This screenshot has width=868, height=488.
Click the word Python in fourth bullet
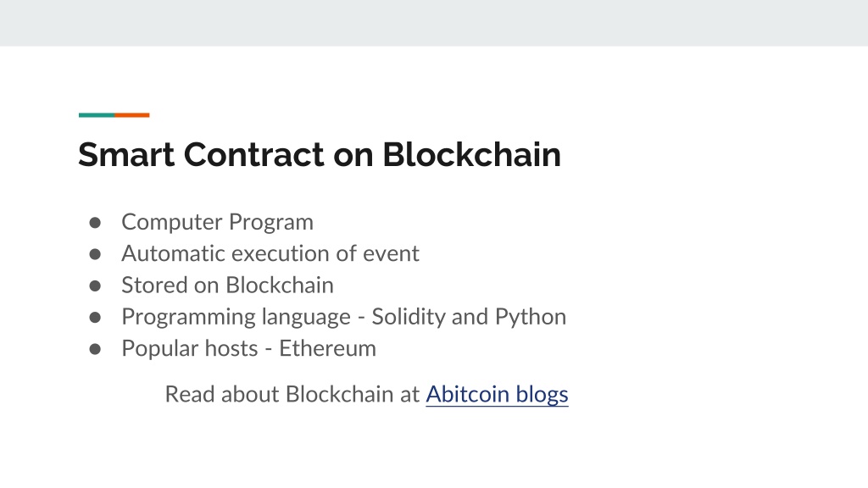[x=531, y=317]
